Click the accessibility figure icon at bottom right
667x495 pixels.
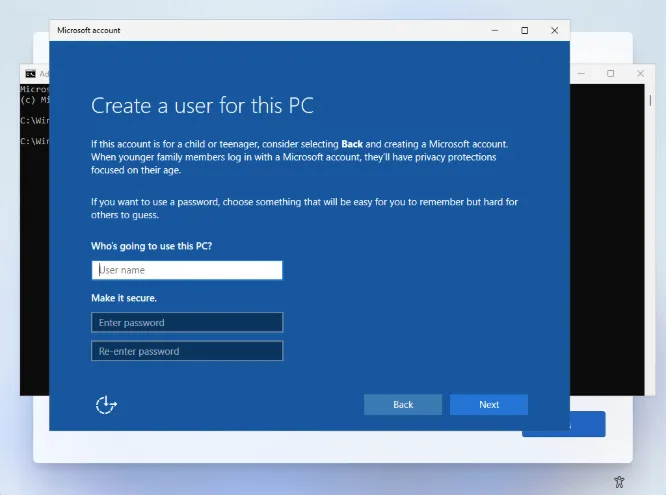619,482
